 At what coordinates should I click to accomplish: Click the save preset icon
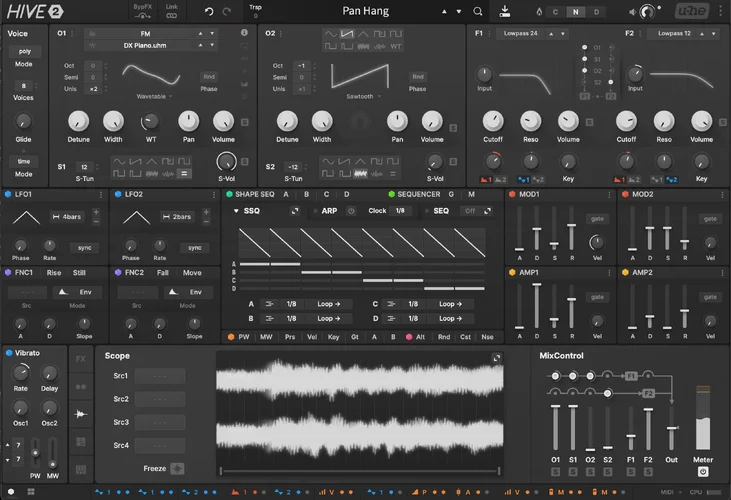[x=505, y=11]
